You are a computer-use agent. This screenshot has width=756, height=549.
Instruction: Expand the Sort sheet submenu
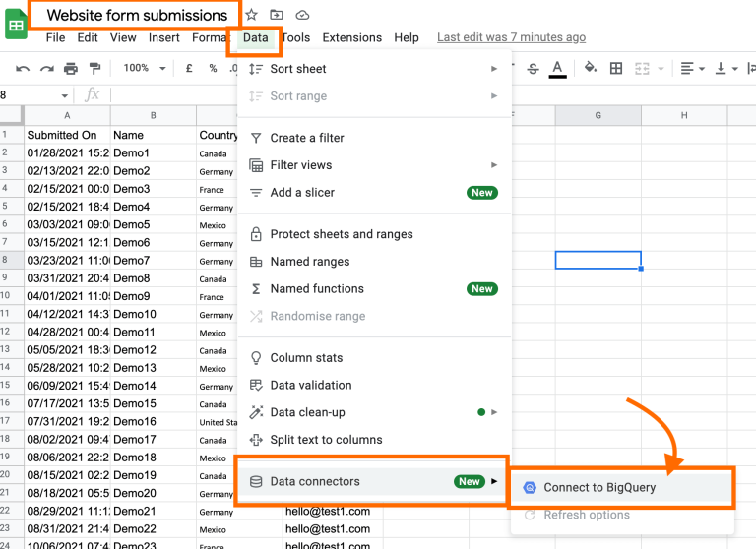point(374,69)
